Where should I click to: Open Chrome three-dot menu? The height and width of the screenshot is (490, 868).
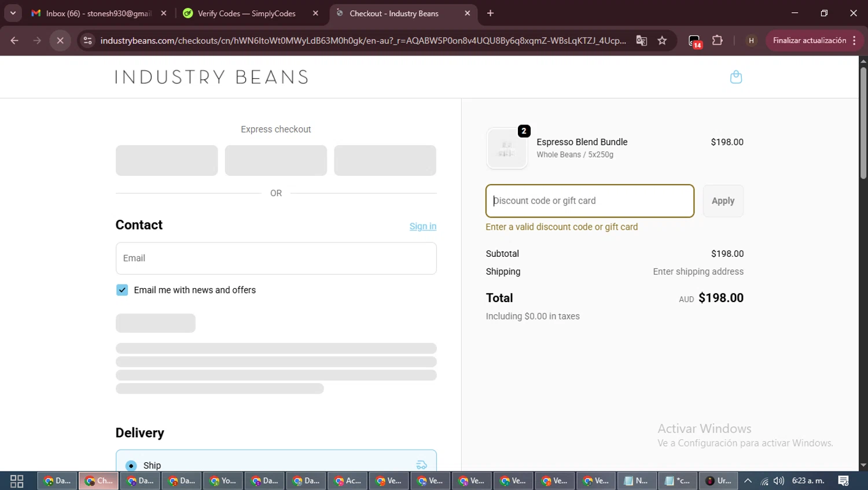click(x=855, y=40)
